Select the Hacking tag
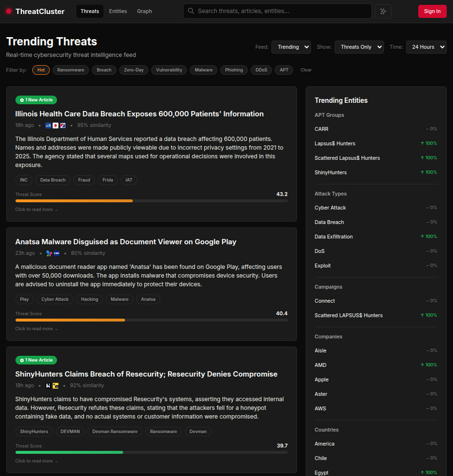The height and width of the screenshot is (476, 453). [89, 299]
